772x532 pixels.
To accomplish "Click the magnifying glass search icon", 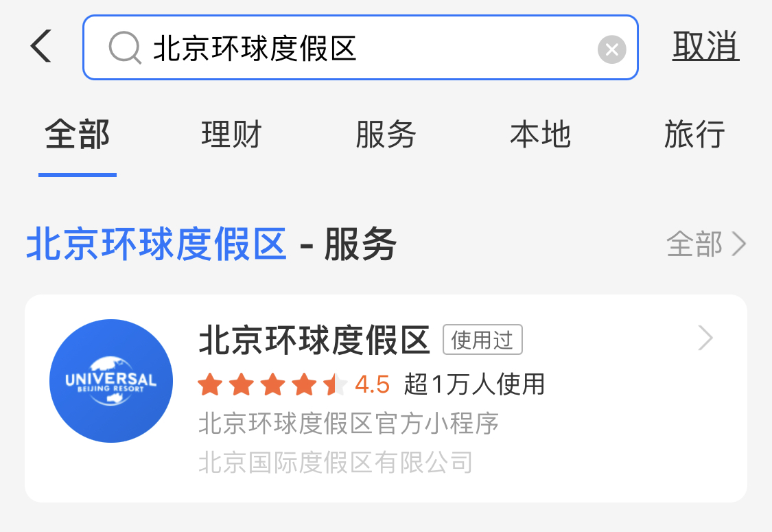I will tap(125, 48).
